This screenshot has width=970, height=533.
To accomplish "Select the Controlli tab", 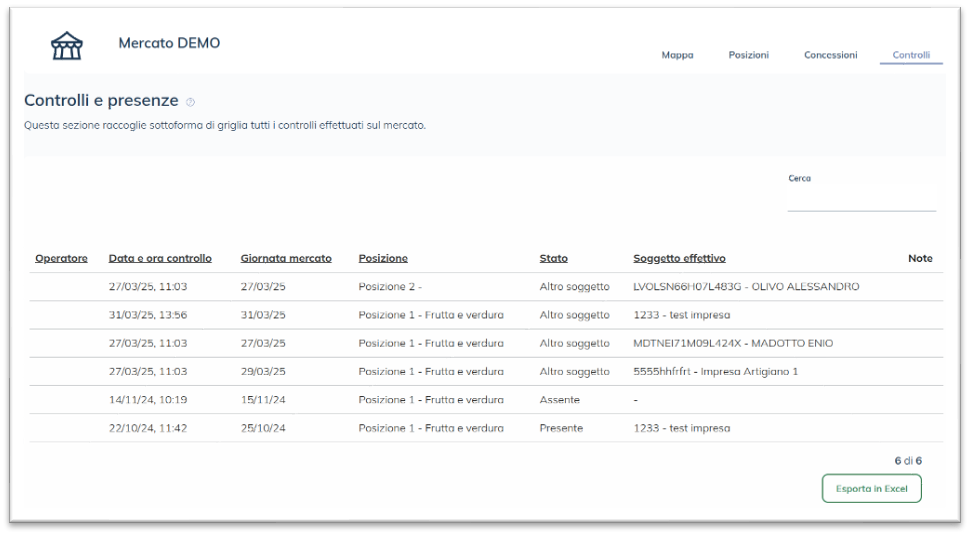I will tap(911, 55).
